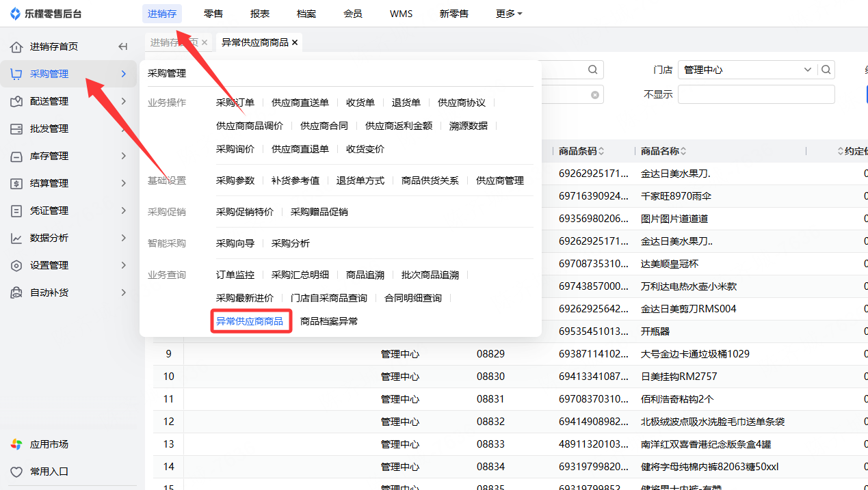Viewport: 868px width, 490px height.
Task: Click the search magnifier in the top search box
Action: click(593, 70)
